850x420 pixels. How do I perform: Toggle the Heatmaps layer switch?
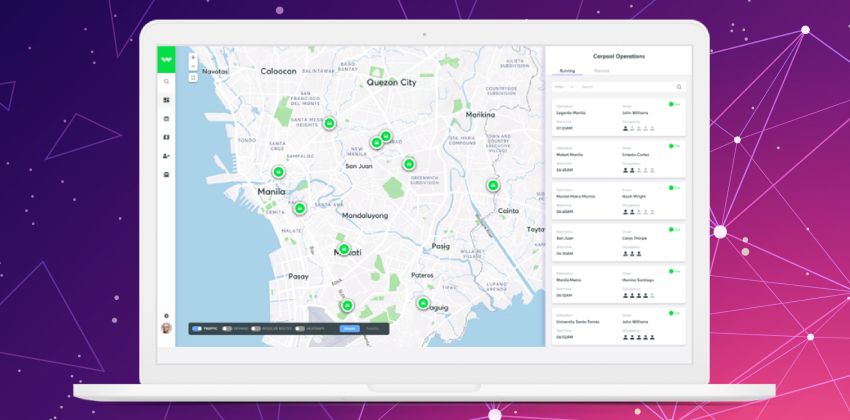pos(299,328)
